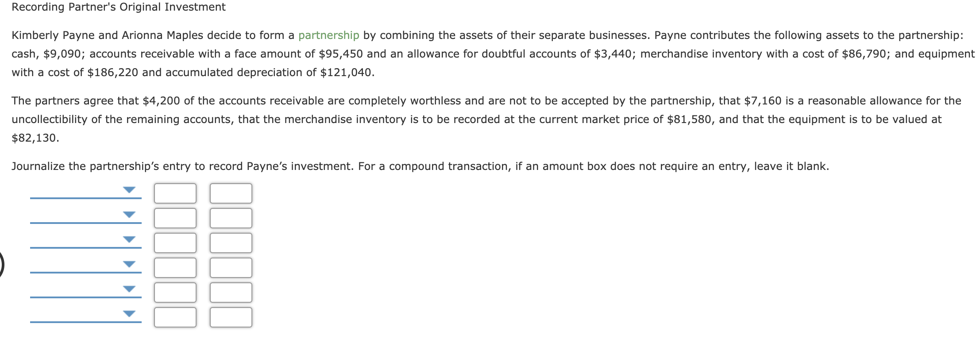Click the first row debit amount box
Screen dimensions: 980x339
pyautogui.click(x=175, y=193)
